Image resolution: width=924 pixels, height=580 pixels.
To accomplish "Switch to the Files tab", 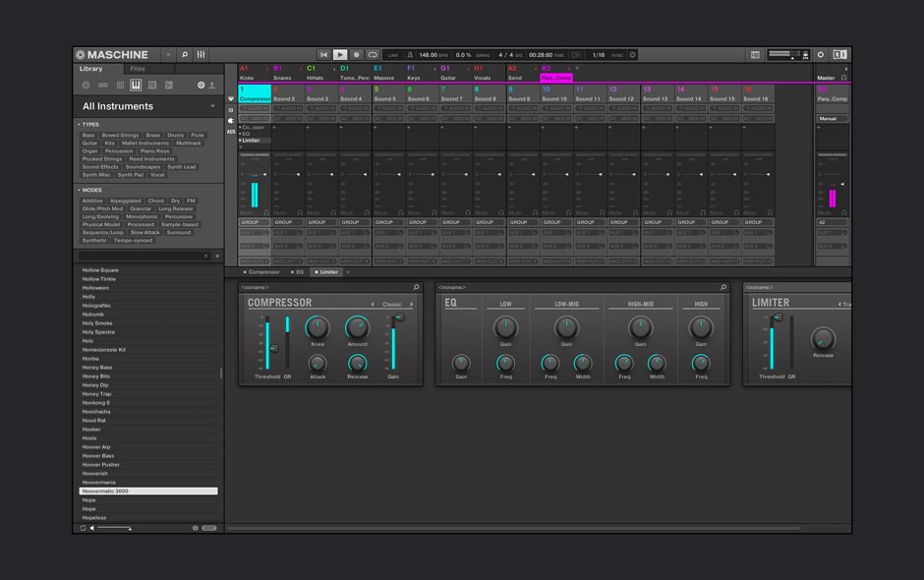I will (138, 69).
